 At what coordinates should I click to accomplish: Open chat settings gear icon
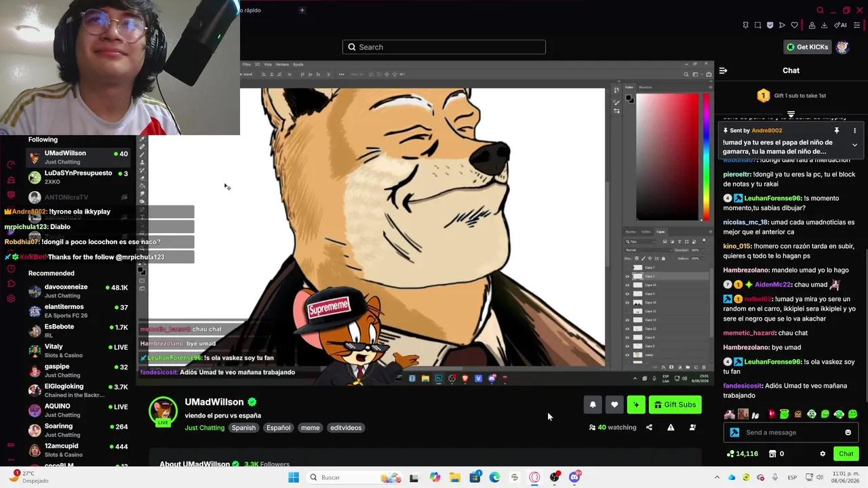click(823, 453)
